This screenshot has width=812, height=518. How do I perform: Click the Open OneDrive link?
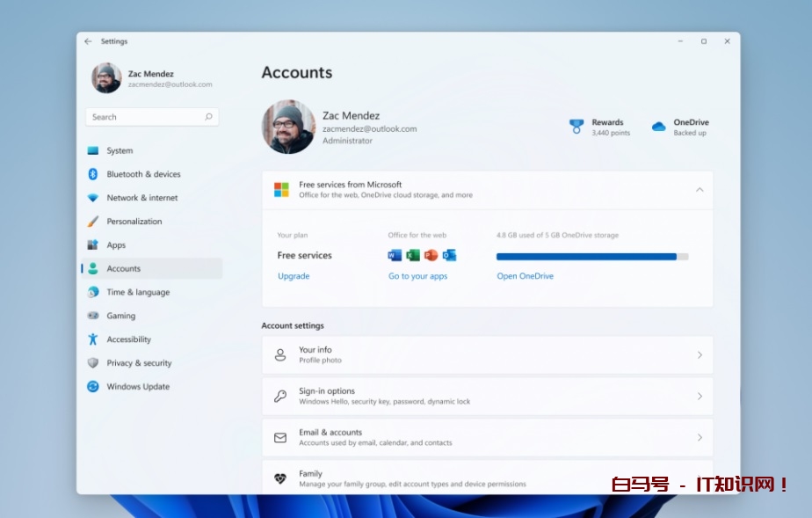coord(525,276)
